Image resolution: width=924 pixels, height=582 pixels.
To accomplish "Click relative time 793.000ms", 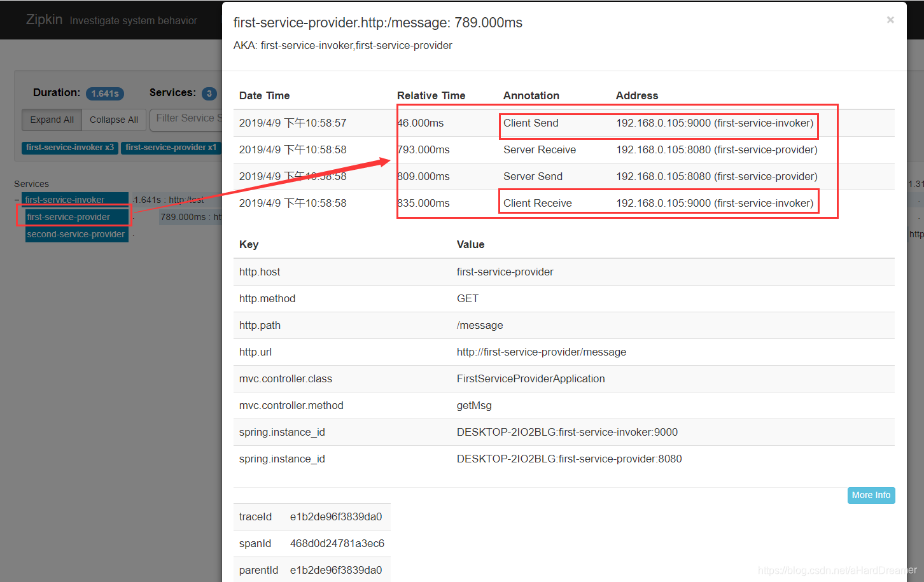I will (x=423, y=149).
